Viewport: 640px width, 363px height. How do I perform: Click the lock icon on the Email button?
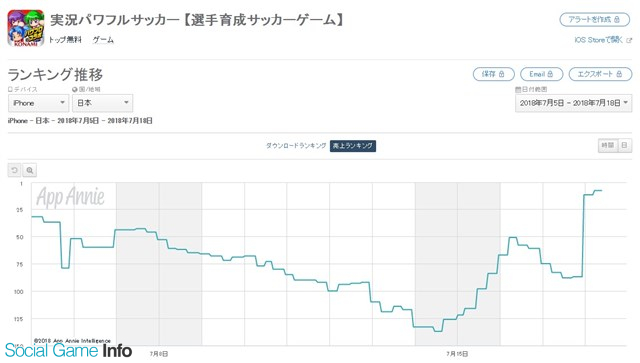[550, 74]
